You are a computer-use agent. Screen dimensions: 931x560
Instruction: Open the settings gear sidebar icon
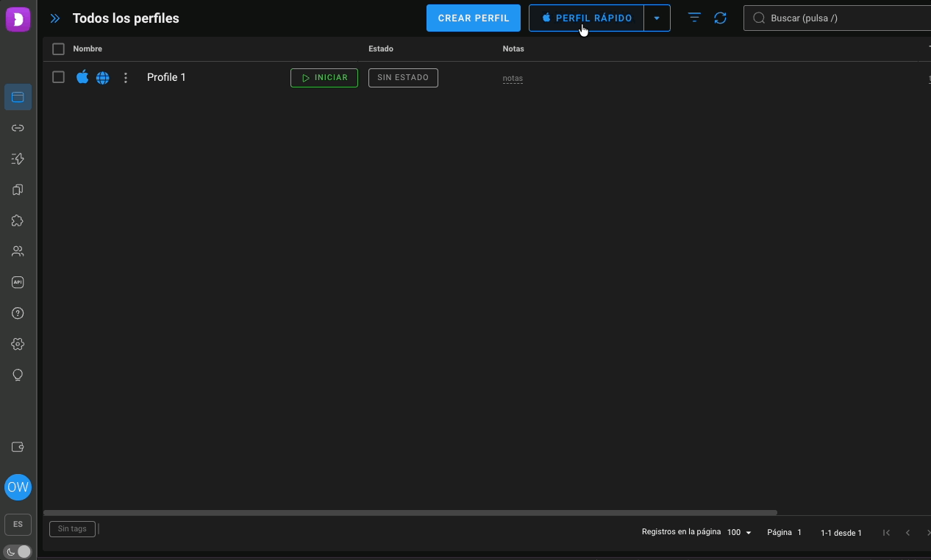pos(18,344)
